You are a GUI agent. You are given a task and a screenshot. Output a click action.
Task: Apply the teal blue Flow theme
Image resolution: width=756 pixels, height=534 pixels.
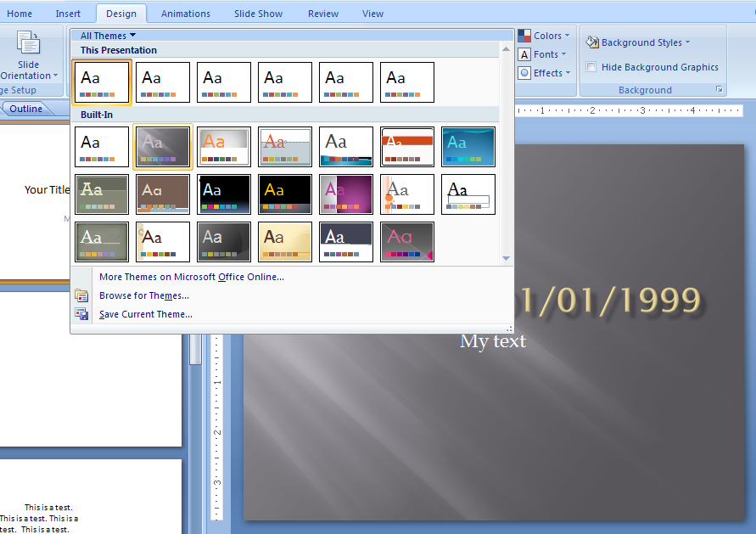[x=468, y=147]
